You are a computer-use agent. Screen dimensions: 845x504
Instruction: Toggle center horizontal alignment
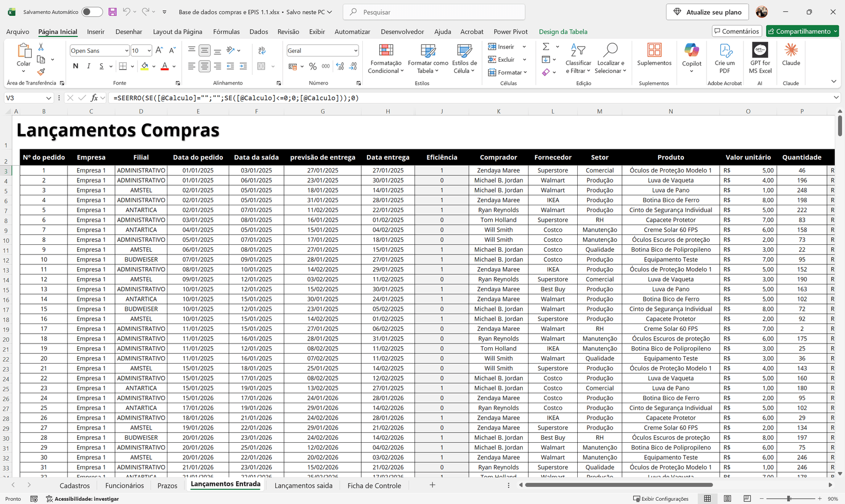[204, 66]
